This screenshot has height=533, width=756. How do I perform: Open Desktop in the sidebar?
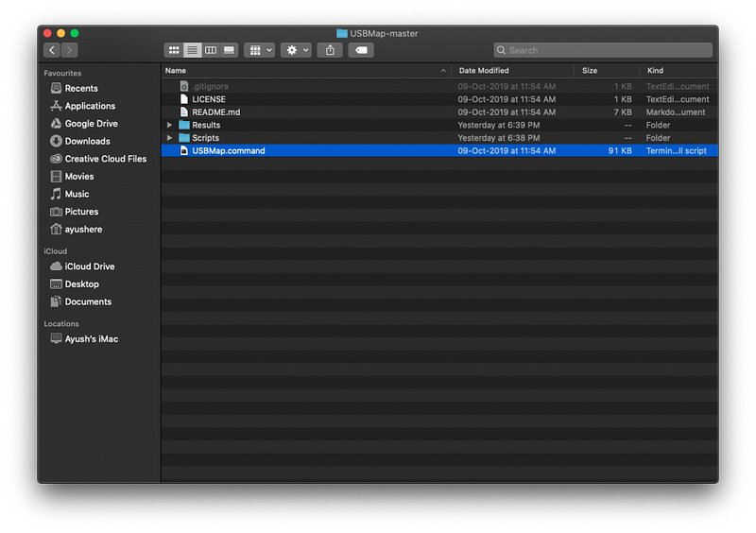pos(75,284)
